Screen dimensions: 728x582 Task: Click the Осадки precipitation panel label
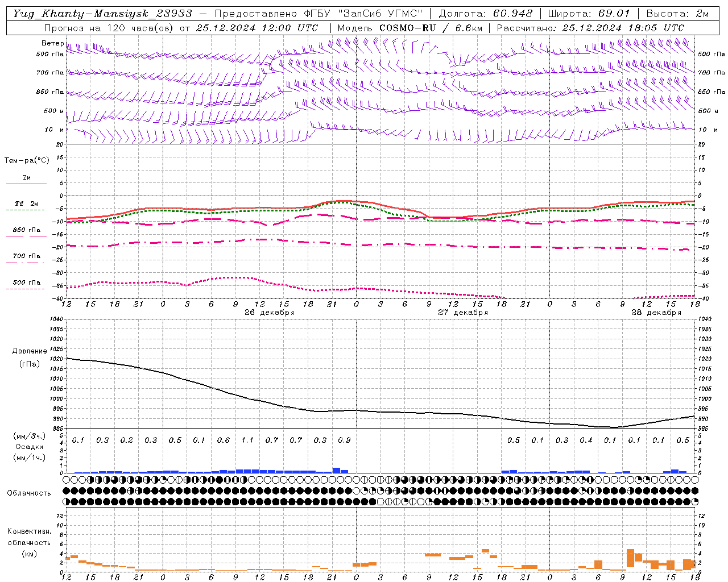30,447
